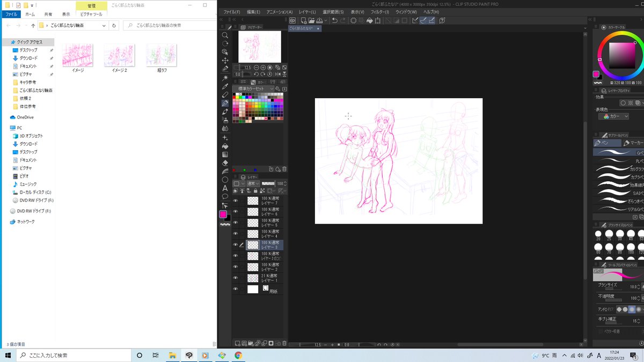Screen dimensions: 644x362
Task: Delete layer using trash icon in Layers panel
Action: point(284,343)
